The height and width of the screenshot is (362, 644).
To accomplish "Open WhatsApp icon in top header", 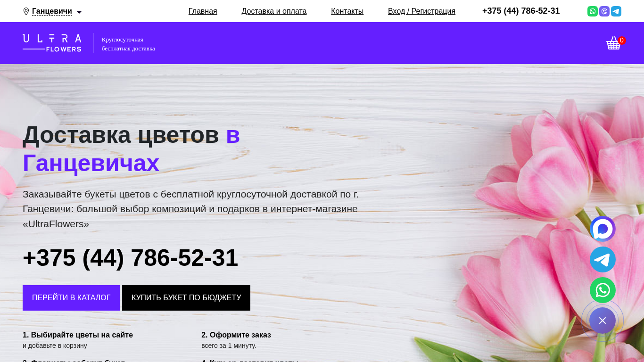I will coord(593,11).
